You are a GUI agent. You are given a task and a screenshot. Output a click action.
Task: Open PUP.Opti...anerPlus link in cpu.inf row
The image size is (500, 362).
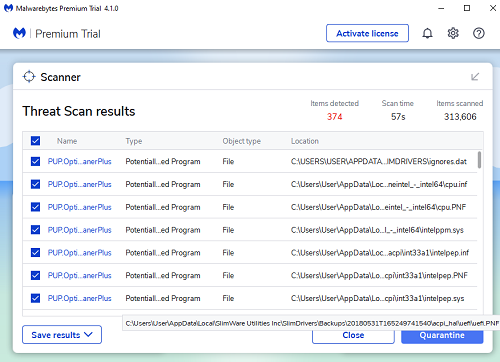click(79, 184)
